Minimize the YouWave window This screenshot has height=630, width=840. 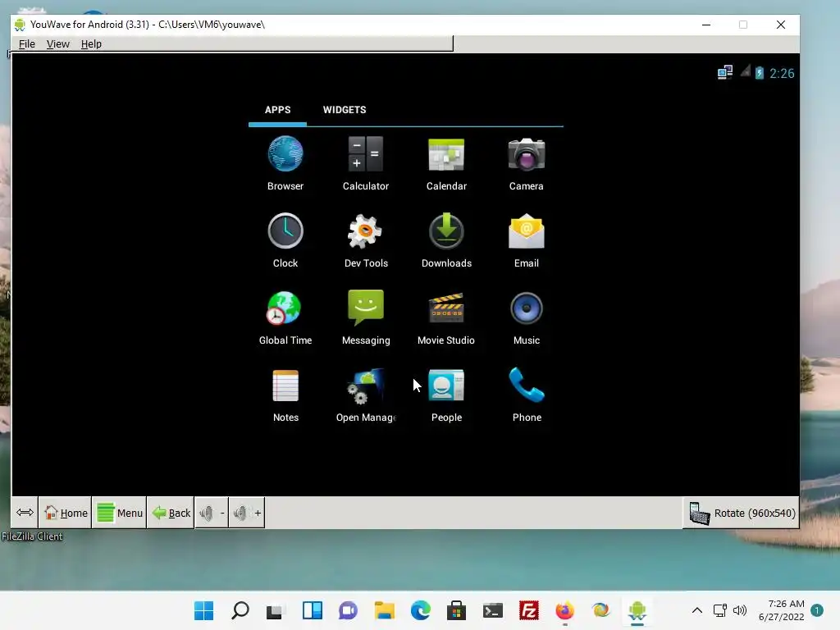tap(706, 25)
